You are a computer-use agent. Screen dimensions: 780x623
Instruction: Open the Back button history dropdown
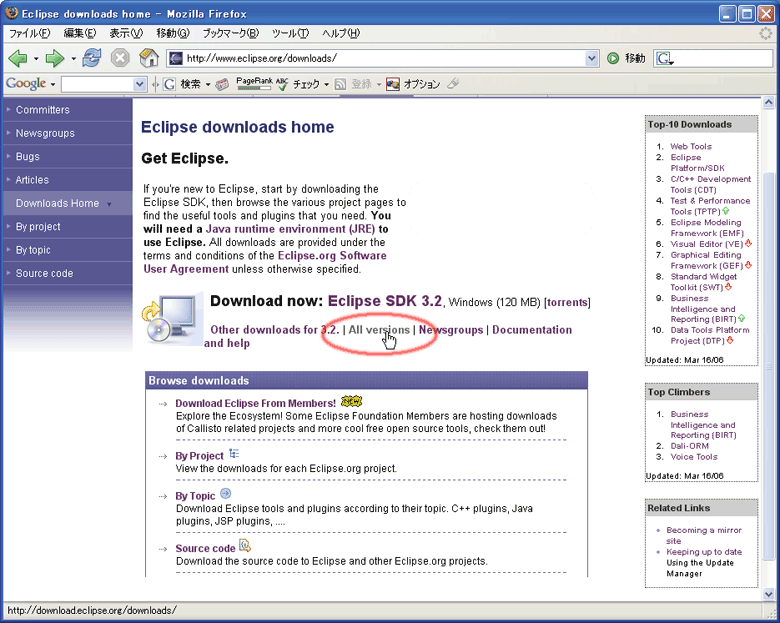(x=36, y=59)
